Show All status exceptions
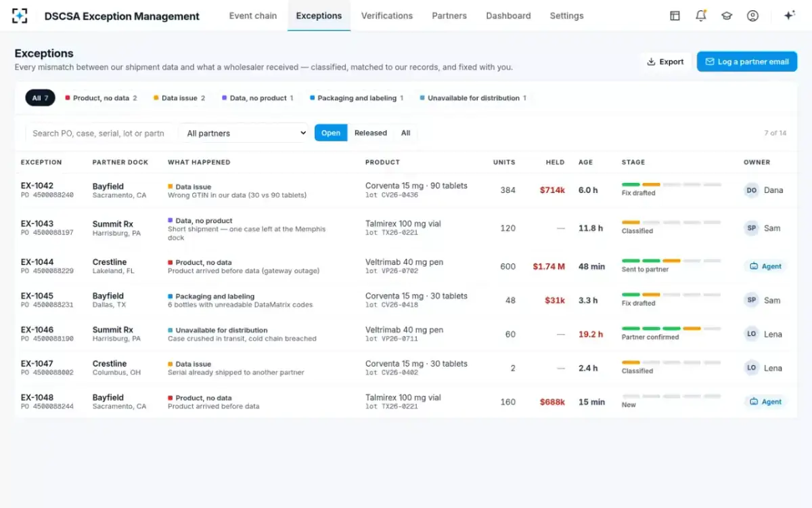This screenshot has height=508, width=812. coord(405,133)
